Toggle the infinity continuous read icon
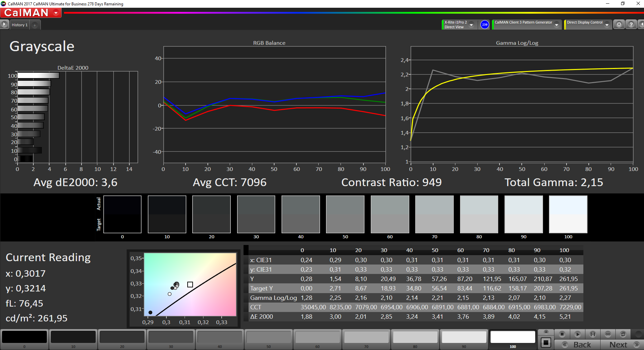Screen dimensions: 644x350 (x=608, y=334)
